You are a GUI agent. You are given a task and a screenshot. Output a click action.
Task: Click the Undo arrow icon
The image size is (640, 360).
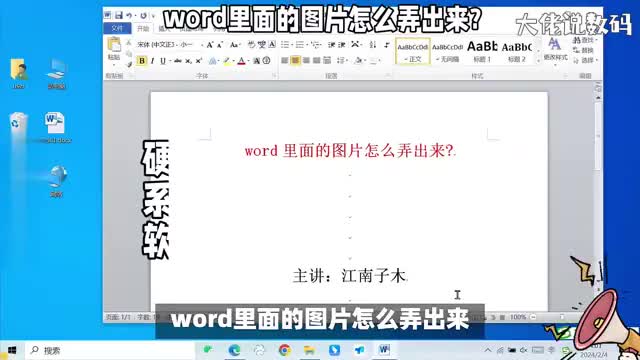click(129, 16)
